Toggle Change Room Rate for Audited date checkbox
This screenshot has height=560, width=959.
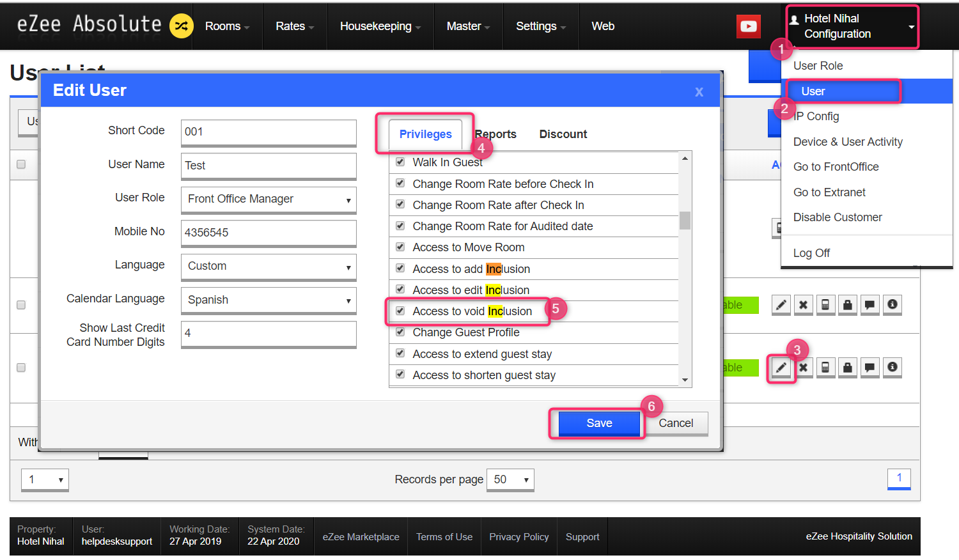pos(400,226)
